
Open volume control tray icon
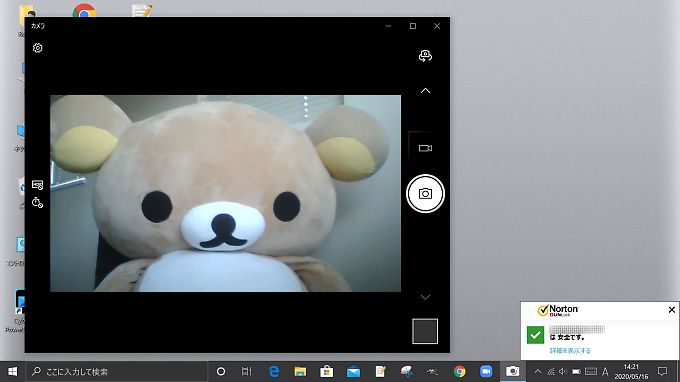(563, 372)
